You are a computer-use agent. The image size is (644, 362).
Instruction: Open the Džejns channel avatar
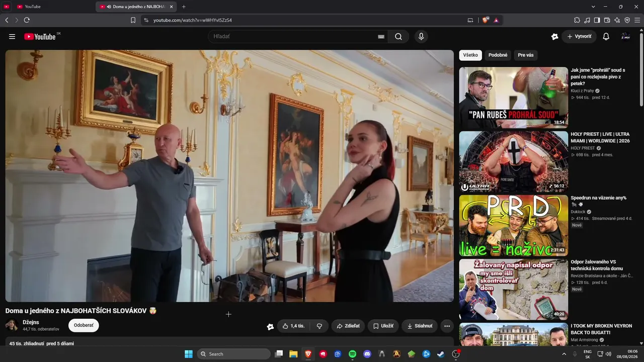point(12,325)
